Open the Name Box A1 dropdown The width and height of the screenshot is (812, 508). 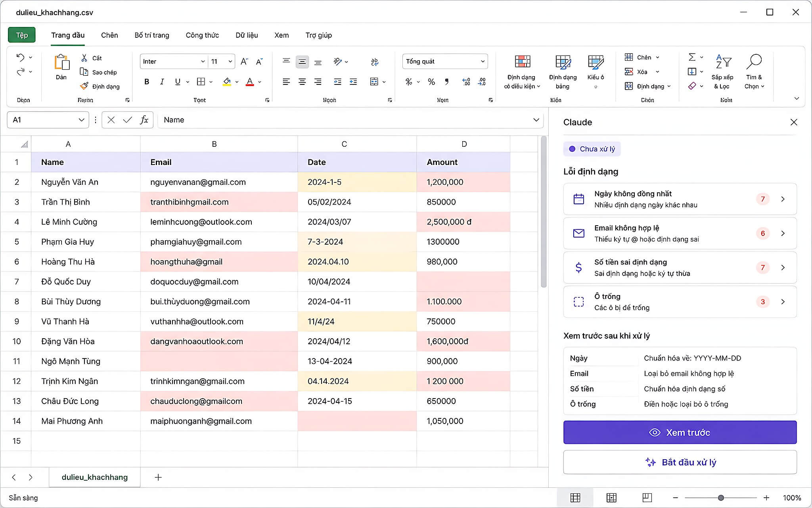point(81,120)
